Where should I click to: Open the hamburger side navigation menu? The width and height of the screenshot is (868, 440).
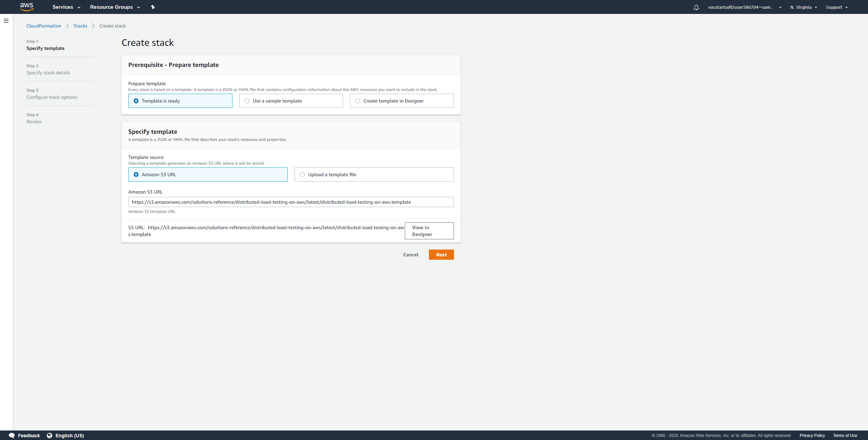pos(6,21)
